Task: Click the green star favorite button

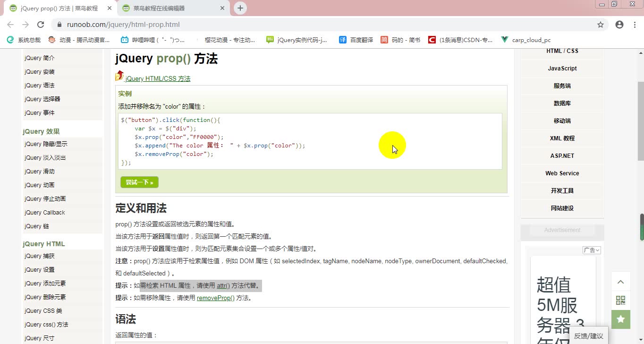Action: click(621, 319)
